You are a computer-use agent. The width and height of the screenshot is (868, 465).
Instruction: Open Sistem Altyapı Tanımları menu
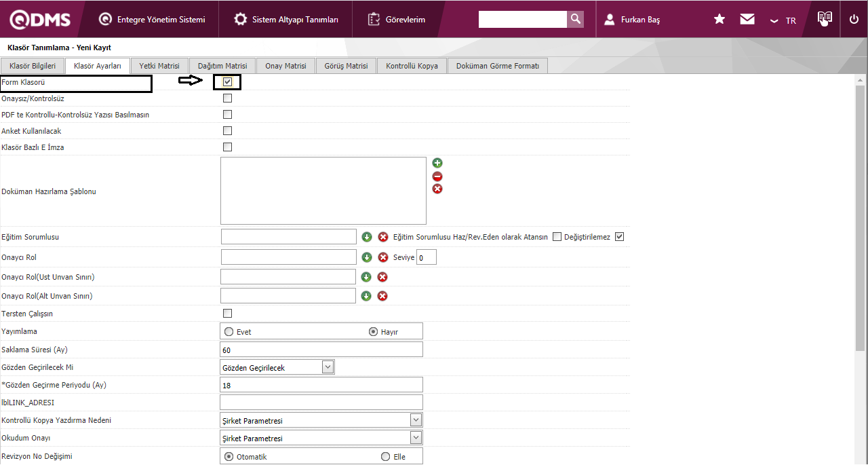[286, 20]
